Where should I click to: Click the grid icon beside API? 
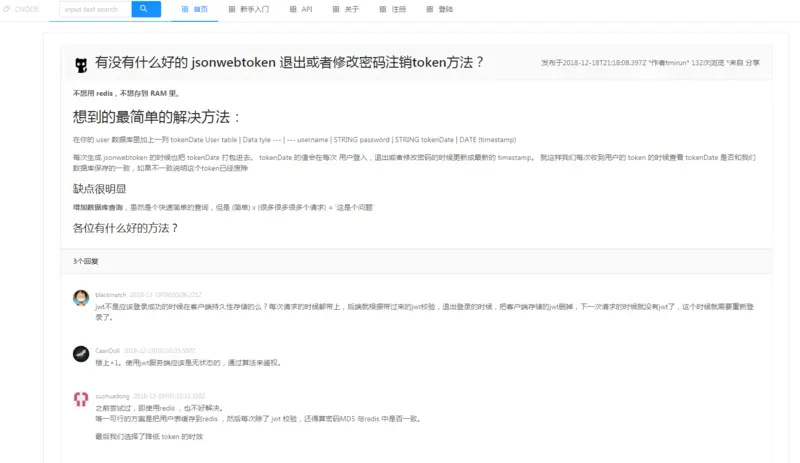point(293,9)
